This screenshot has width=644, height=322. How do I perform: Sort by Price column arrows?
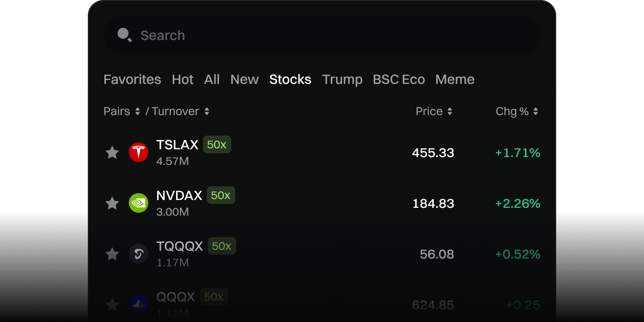click(450, 112)
